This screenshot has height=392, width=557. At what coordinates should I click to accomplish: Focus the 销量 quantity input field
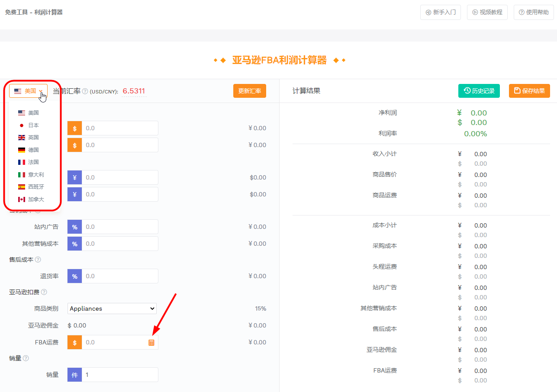pyautogui.click(x=120, y=375)
